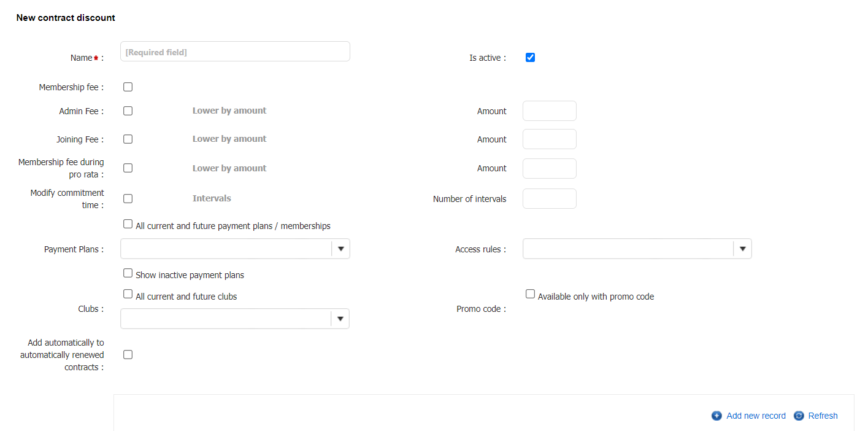Click the Add new record plus icon
This screenshot has height=431, width=868.
tap(716, 416)
